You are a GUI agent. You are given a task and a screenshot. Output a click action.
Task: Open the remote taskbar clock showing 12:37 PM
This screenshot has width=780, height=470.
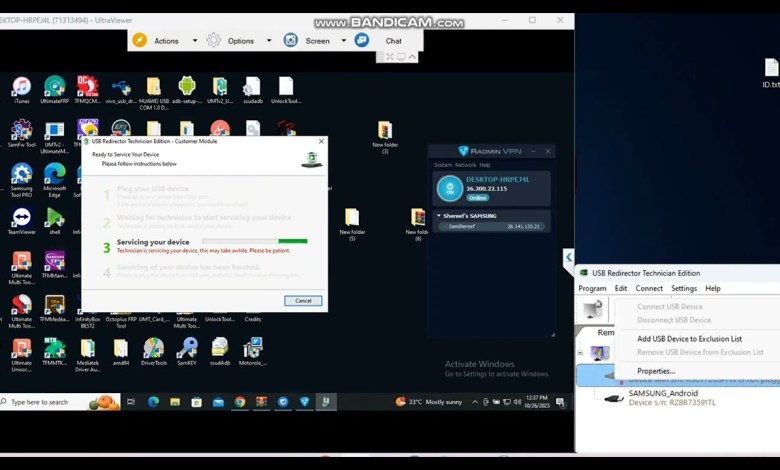pos(536,402)
